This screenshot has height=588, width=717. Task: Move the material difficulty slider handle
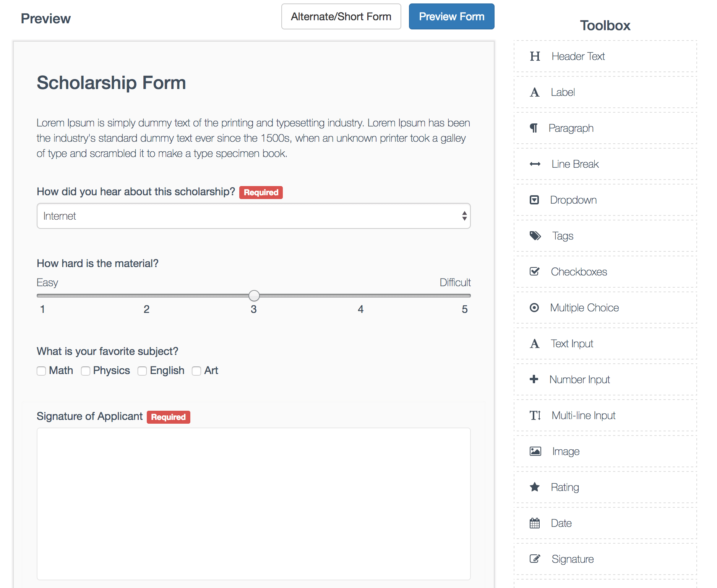pos(253,295)
